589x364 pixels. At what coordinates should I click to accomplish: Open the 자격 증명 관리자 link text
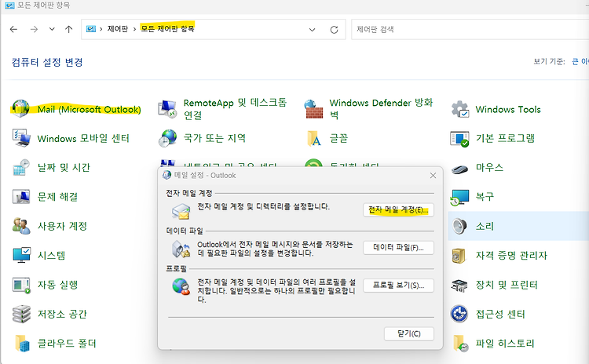point(511,256)
